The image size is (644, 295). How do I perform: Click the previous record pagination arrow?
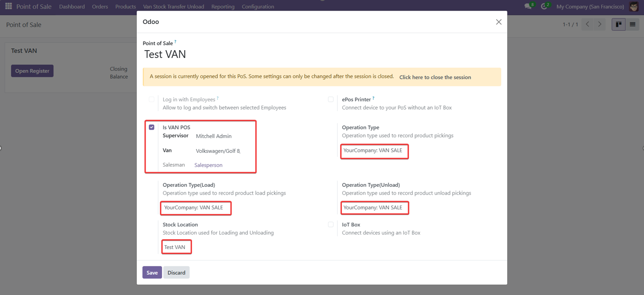[587, 24]
